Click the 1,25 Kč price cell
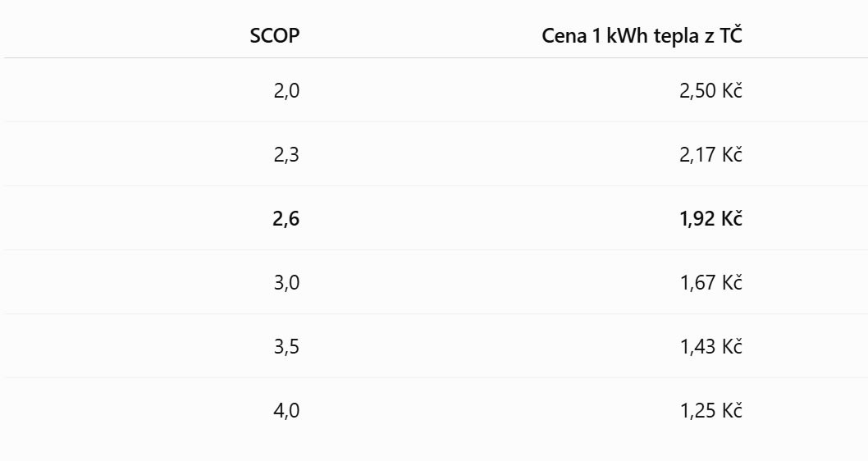Viewport: 868px width, 461px height. pos(710,411)
